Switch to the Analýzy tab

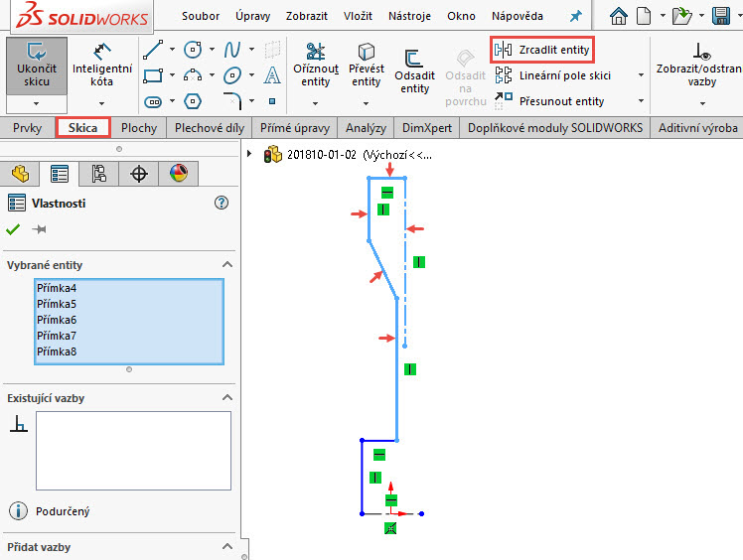(x=366, y=128)
